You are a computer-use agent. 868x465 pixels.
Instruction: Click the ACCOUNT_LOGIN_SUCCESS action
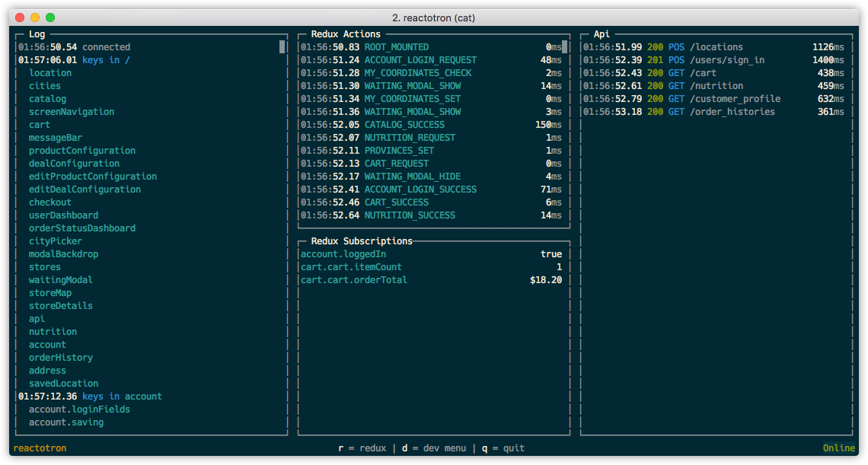point(431,190)
